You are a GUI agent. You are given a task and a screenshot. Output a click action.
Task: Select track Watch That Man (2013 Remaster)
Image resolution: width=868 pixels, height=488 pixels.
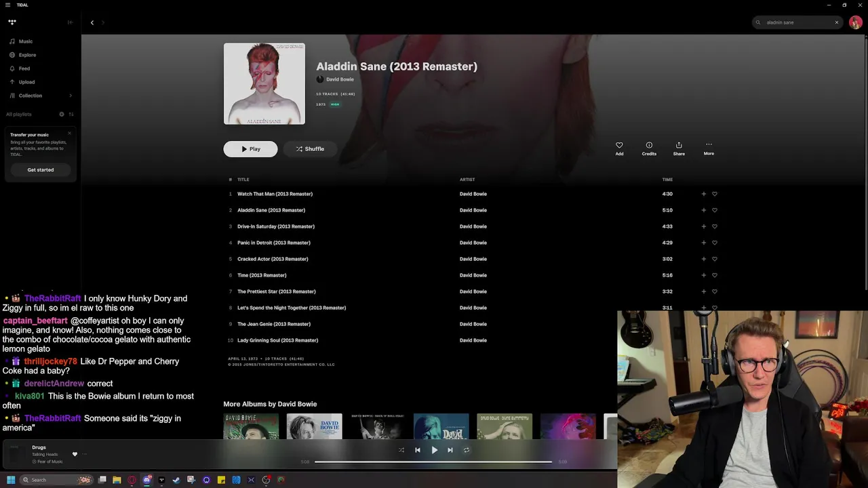[x=275, y=194]
